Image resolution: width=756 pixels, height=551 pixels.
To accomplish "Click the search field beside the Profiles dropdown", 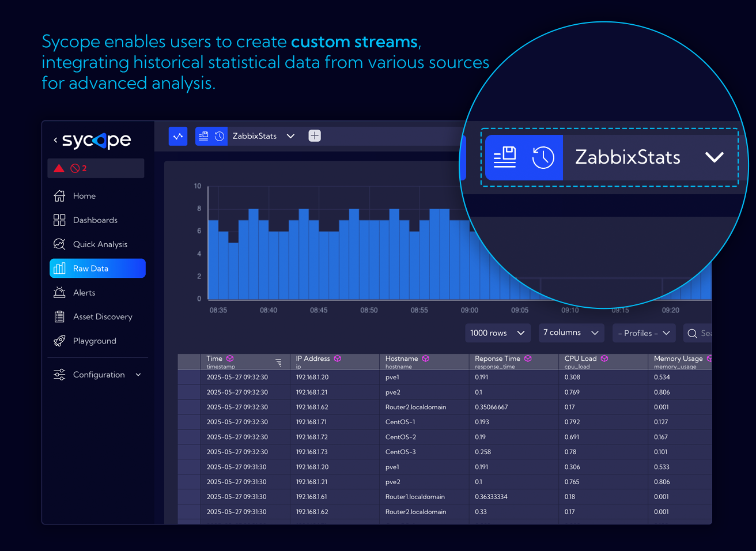I will (x=698, y=333).
